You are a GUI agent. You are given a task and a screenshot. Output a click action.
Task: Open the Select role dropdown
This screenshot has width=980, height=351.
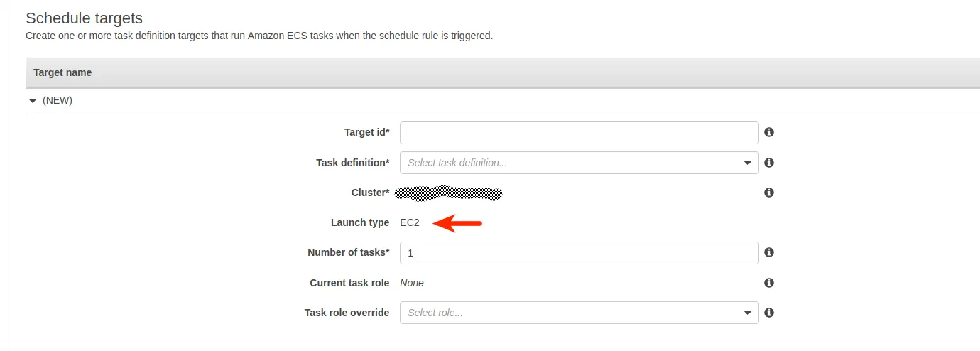tap(579, 313)
